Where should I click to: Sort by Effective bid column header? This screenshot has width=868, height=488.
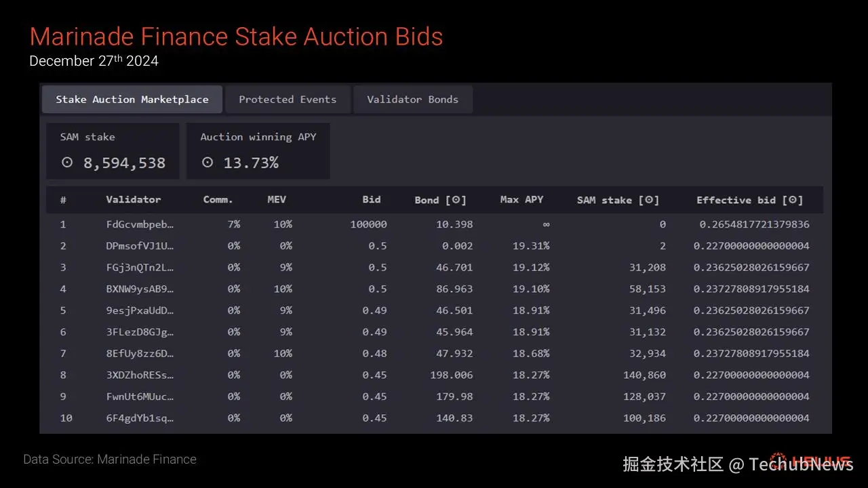pyautogui.click(x=749, y=200)
